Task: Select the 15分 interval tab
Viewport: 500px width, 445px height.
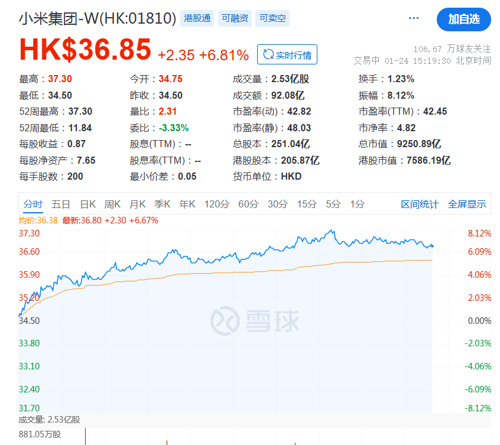Action: pos(307,204)
